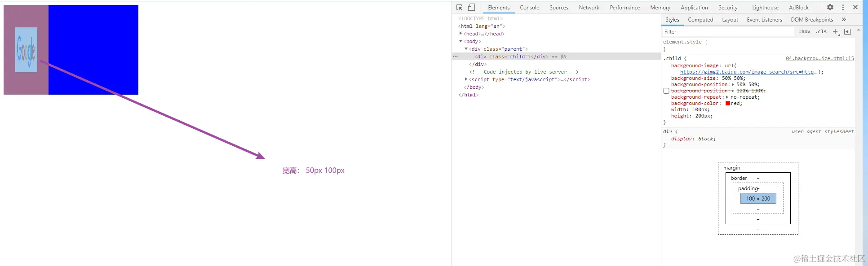Screen dimensions: 868x266
Task: Open the Lighthouse tab
Action: (x=765, y=8)
